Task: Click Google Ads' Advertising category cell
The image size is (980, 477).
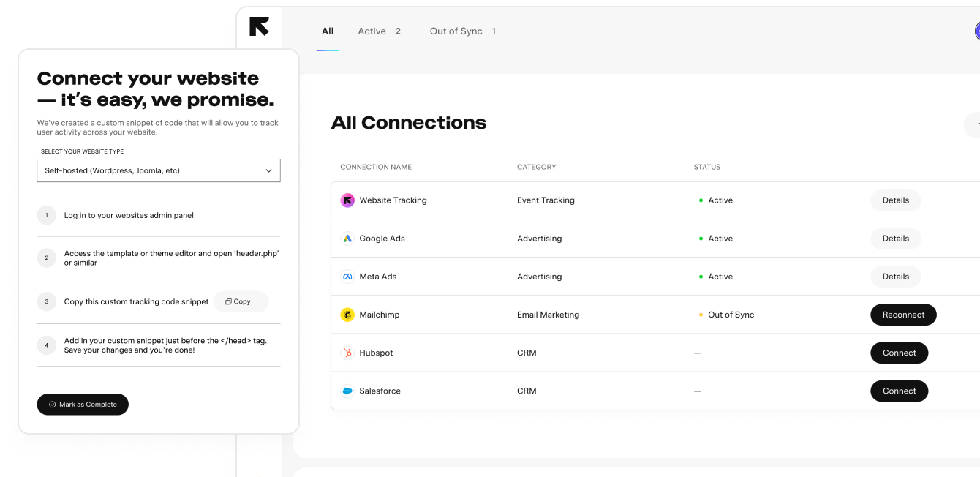Action: click(540, 238)
